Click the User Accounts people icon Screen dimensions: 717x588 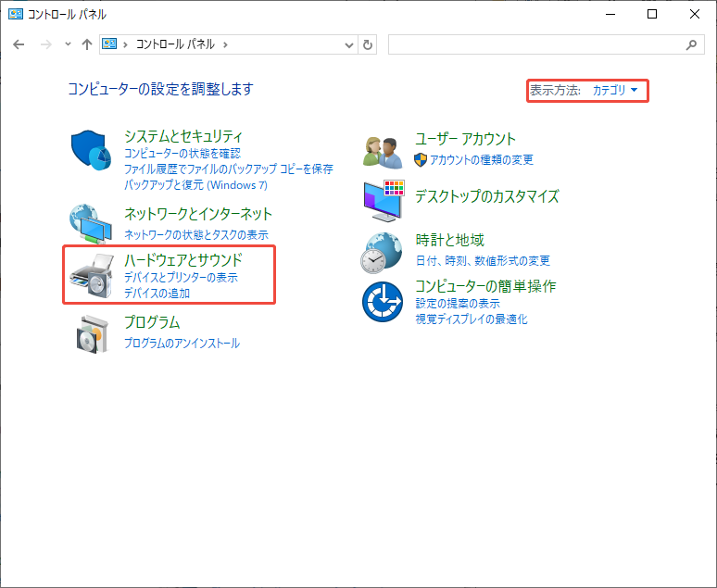383,152
